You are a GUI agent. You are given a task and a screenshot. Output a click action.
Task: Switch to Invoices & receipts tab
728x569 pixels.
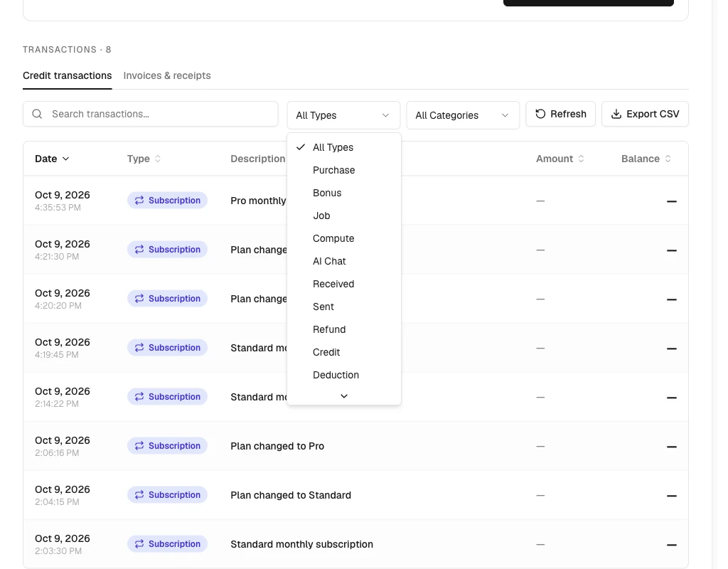tap(167, 75)
